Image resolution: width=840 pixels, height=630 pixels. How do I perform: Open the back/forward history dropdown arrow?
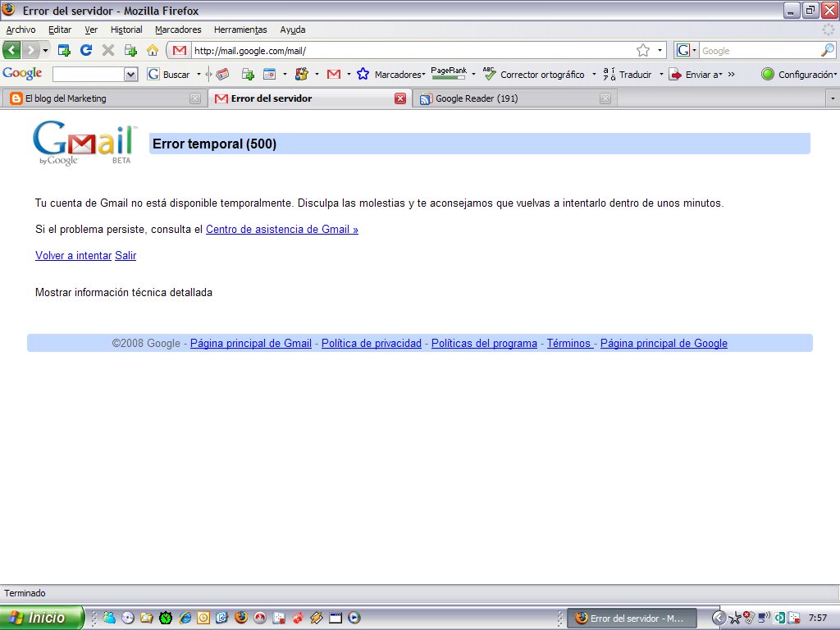46,51
